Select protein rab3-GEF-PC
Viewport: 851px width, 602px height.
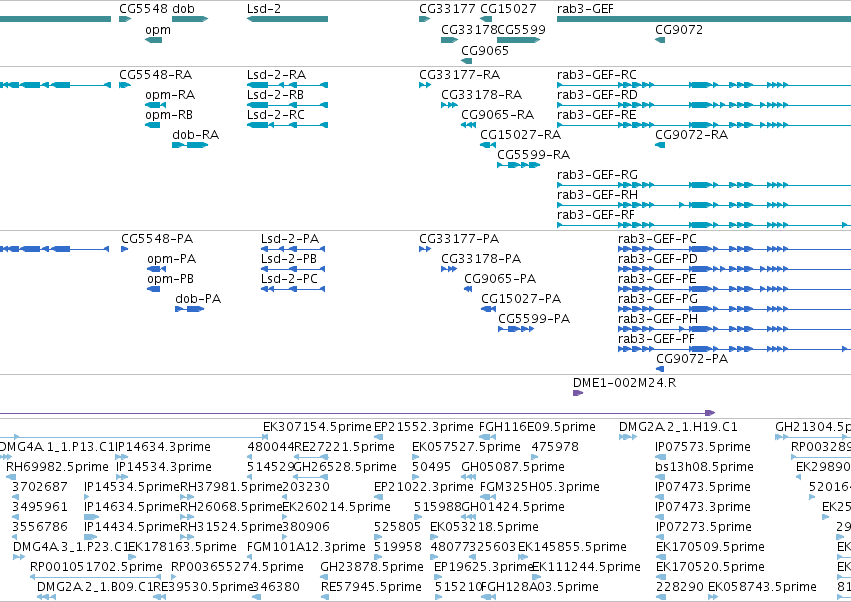734,249
